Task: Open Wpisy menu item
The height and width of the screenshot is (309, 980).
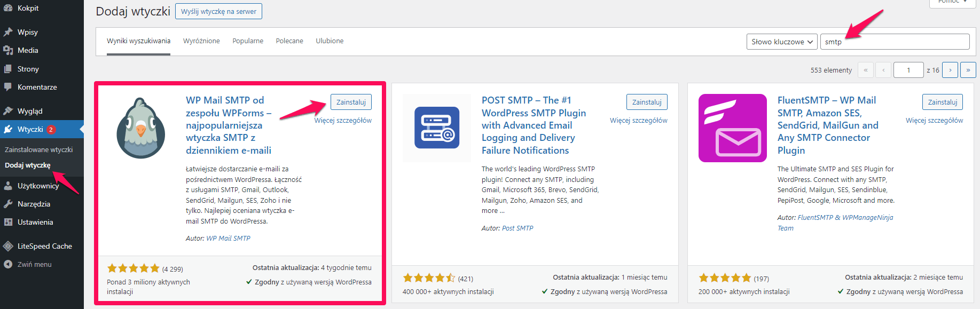Action: coord(42,32)
